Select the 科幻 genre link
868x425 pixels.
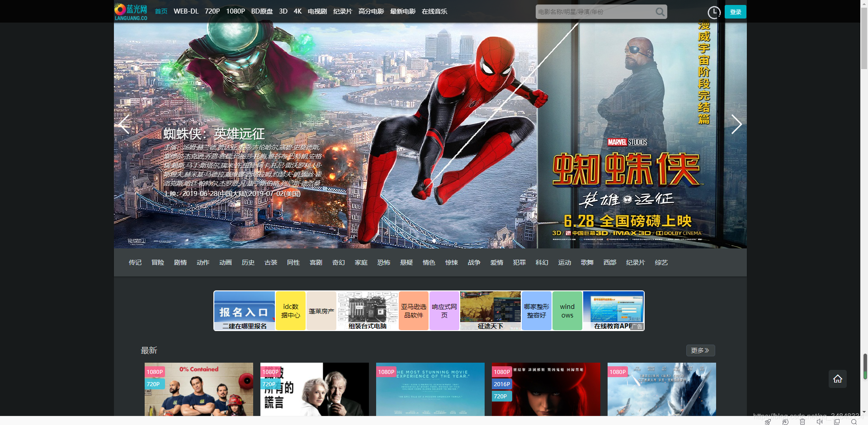click(x=542, y=262)
